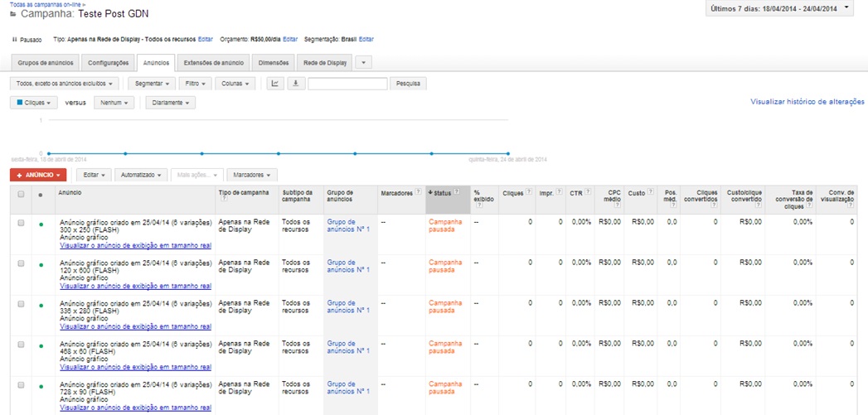The height and width of the screenshot is (415, 868).
Task: Click the first chart point for 18 de abril
Action: [x=49, y=153]
